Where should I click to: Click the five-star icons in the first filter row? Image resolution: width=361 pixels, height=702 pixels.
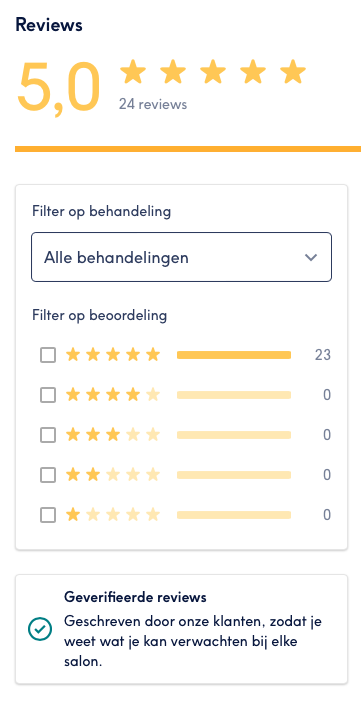(x=113, y=355)
